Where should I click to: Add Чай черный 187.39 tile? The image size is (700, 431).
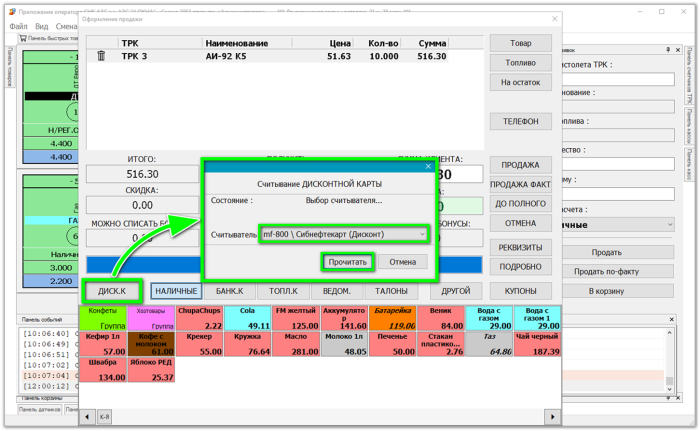pyautogui.click(x=537, y=344)
